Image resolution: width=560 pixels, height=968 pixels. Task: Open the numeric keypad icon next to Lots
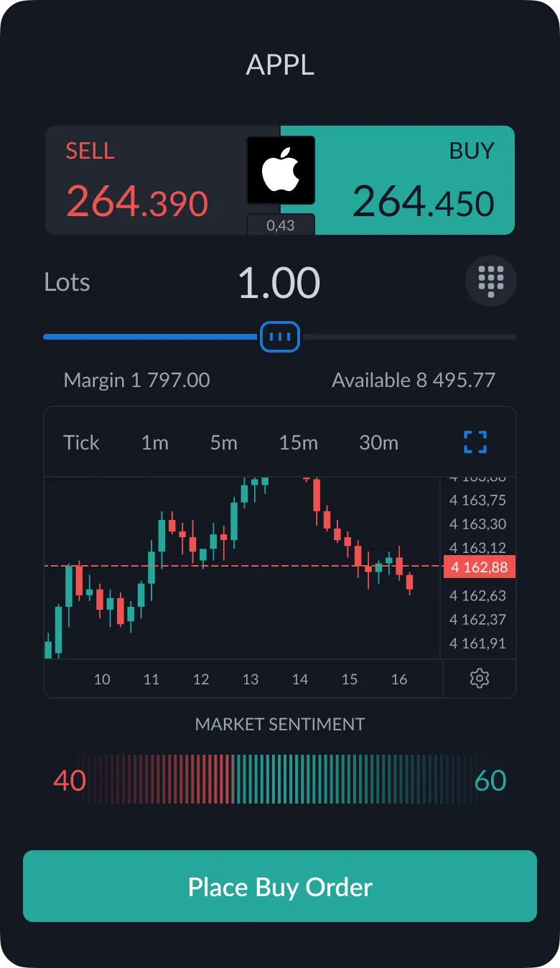pyautogui.click(x=491, y=281)
